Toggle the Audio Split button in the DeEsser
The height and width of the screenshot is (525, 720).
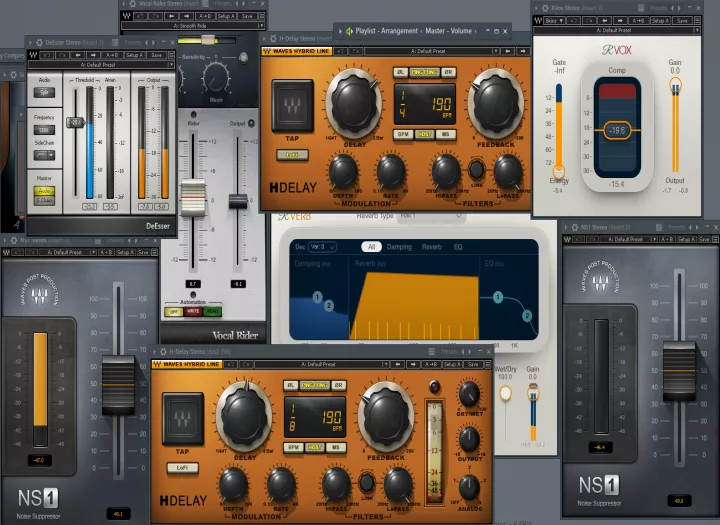click(44, 92)
